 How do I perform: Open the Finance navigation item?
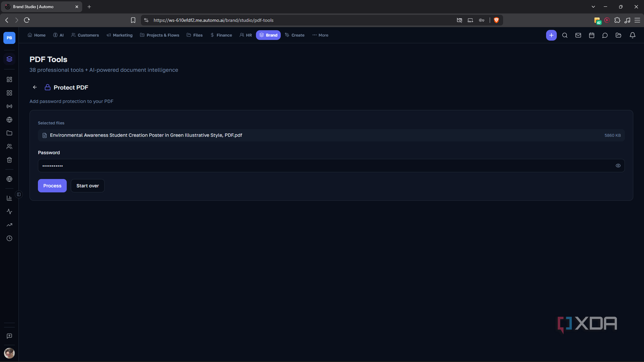click(221, 35)
